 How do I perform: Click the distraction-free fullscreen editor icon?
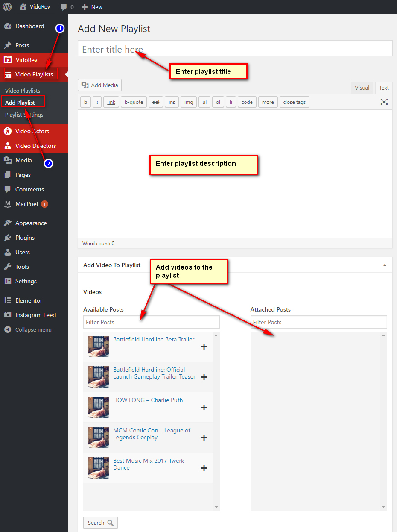(x=384, y=102)
